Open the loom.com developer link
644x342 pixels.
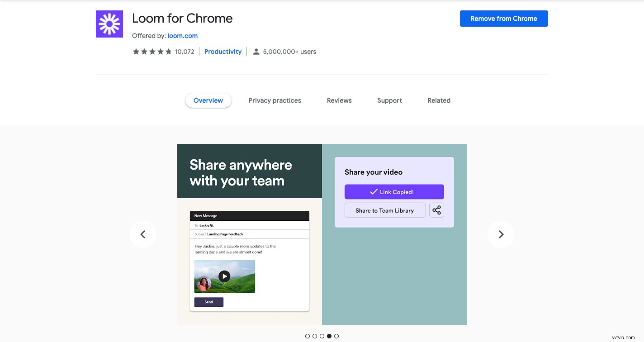tap(183, 36)
